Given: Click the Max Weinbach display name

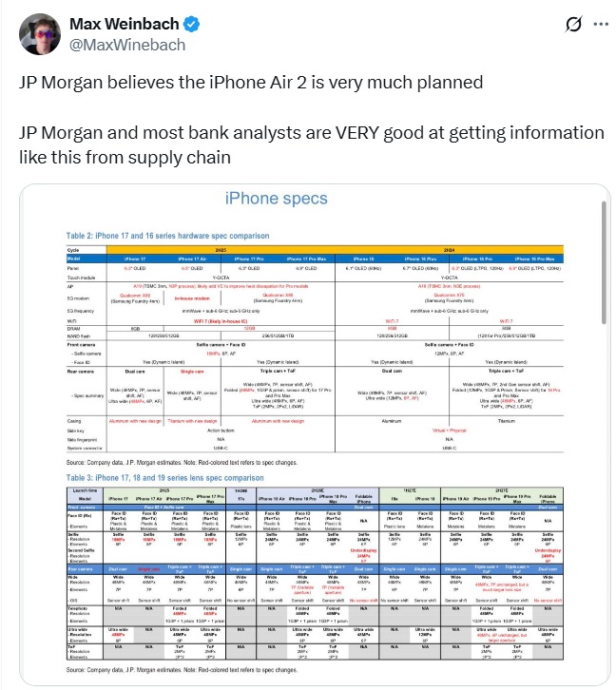Looking at the screenshot, I should [117, 22].
